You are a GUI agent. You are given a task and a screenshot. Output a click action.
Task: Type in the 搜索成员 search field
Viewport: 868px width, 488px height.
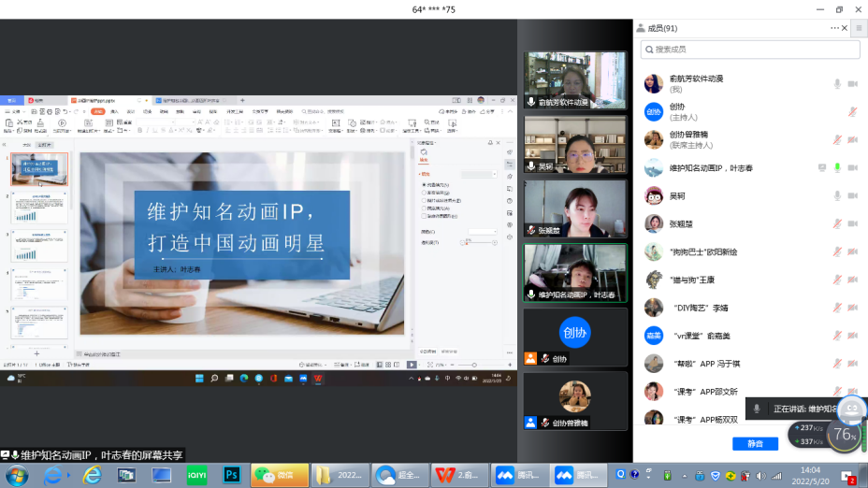coord(748,49)
